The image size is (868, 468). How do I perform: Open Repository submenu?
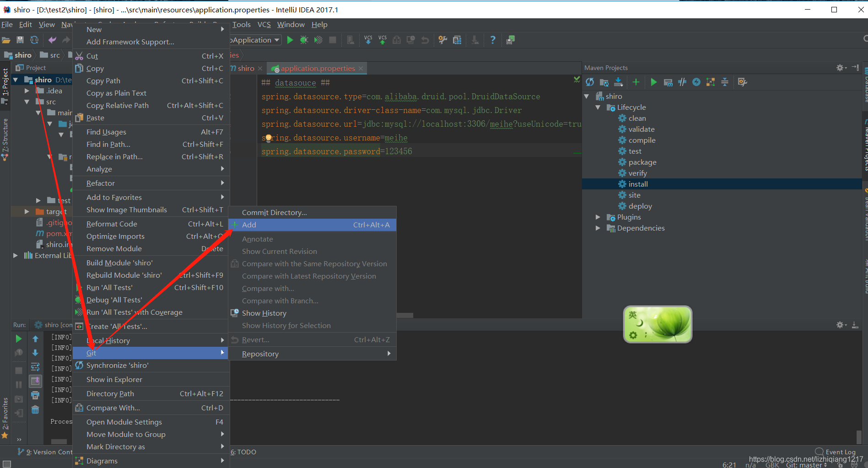[313, 354]
